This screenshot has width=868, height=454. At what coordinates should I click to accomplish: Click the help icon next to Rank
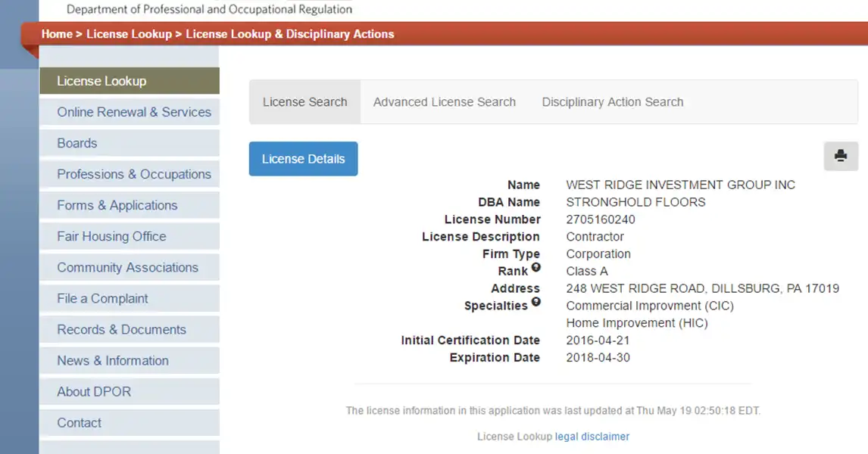(535, 268)
